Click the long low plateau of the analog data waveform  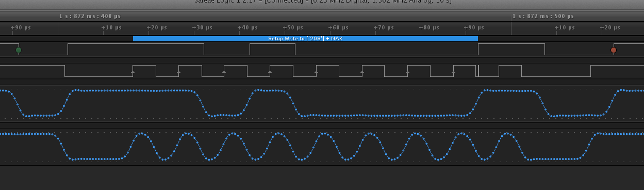(387, 116)
